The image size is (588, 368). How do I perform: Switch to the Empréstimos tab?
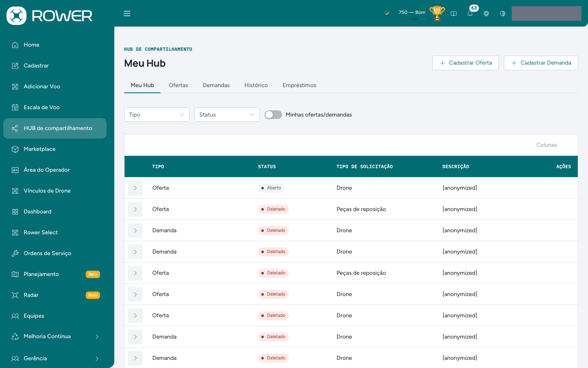[299, 85]
